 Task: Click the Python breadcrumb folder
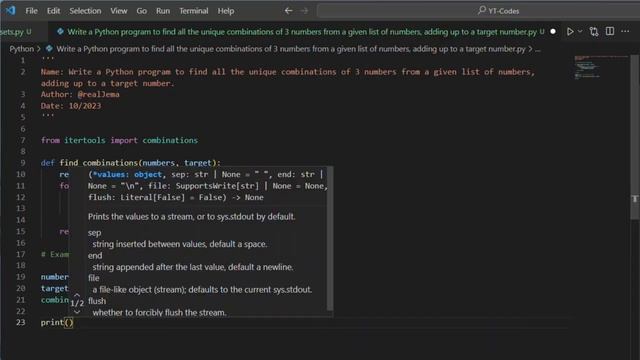[22, 49]
